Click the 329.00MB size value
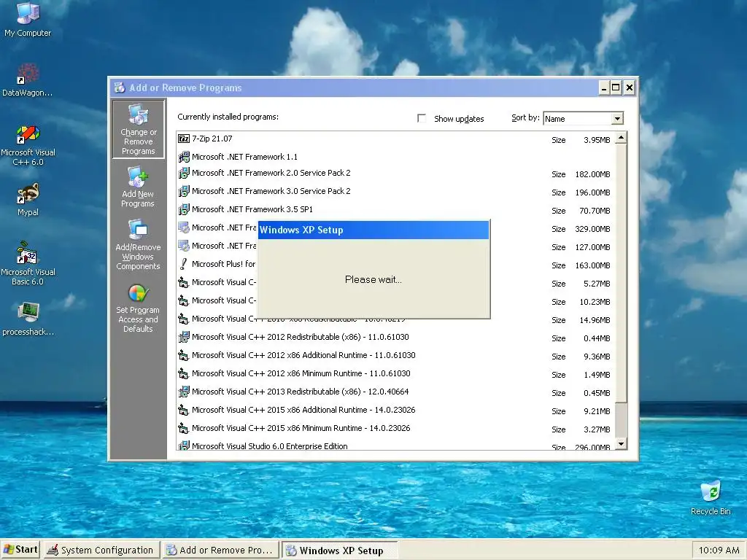Viewport: 747px width, 560px height. click(x=592, y=229)
